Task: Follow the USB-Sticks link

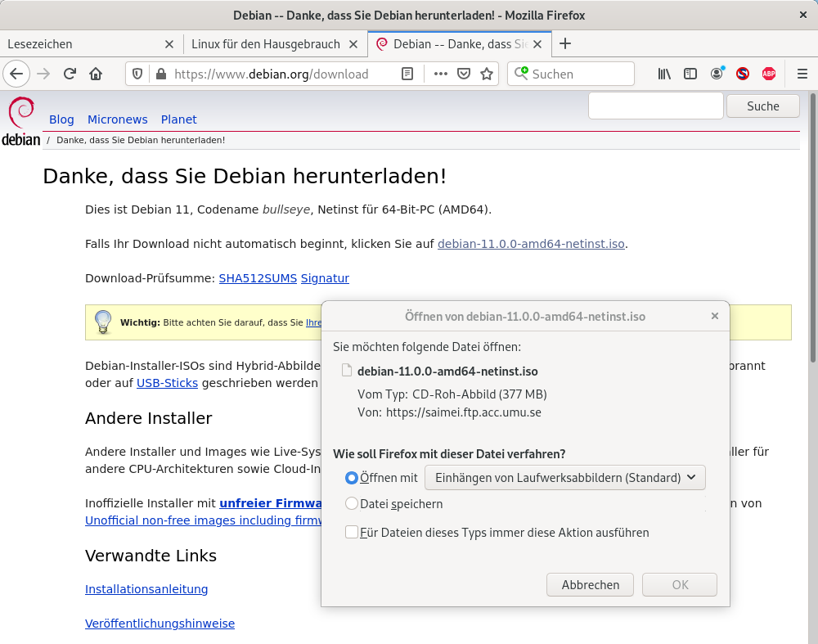Action: pos(167,383)
